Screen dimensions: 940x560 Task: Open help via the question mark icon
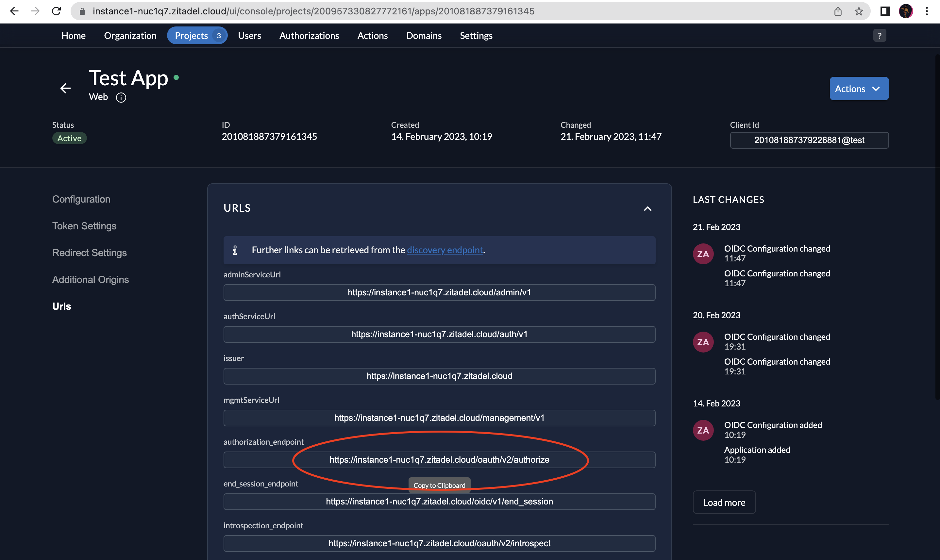point(879,35)
